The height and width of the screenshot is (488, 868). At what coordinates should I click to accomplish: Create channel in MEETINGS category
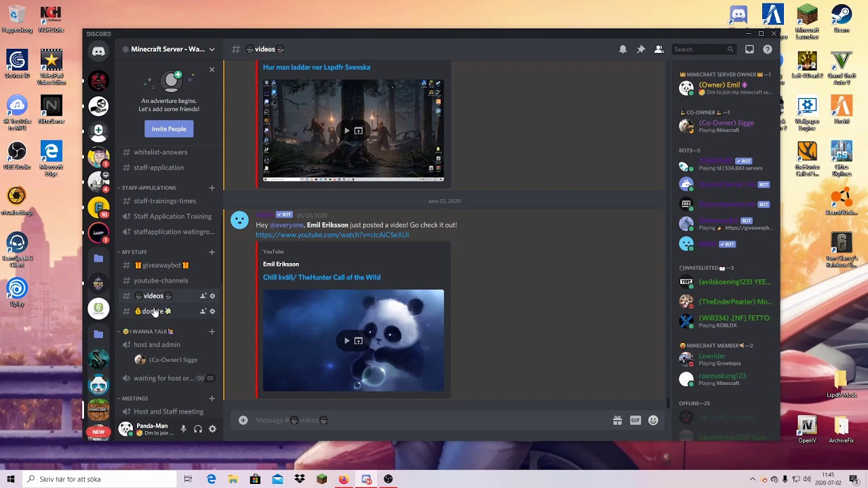212,399
